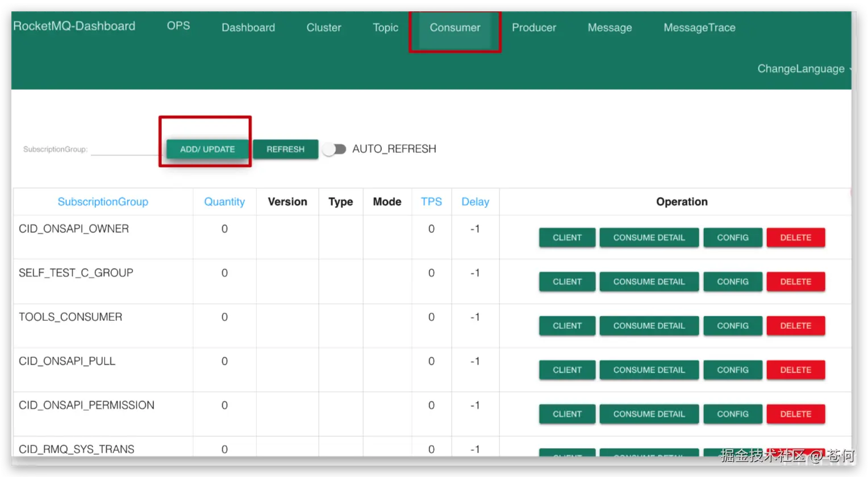This screenshot has height=477, width=868.
Task: Open CLIENT for CID_ONSAPI_PULL
Action: [567, 370]
